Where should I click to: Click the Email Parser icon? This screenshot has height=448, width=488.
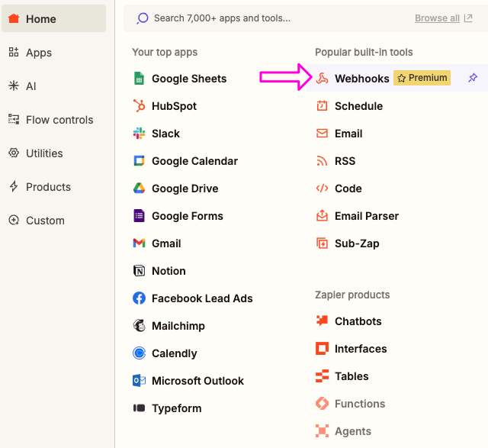coord(322,215)
